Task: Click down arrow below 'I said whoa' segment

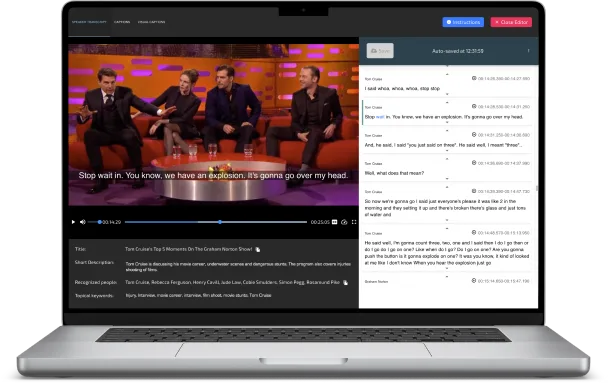Action: click(x=447, y=94)
